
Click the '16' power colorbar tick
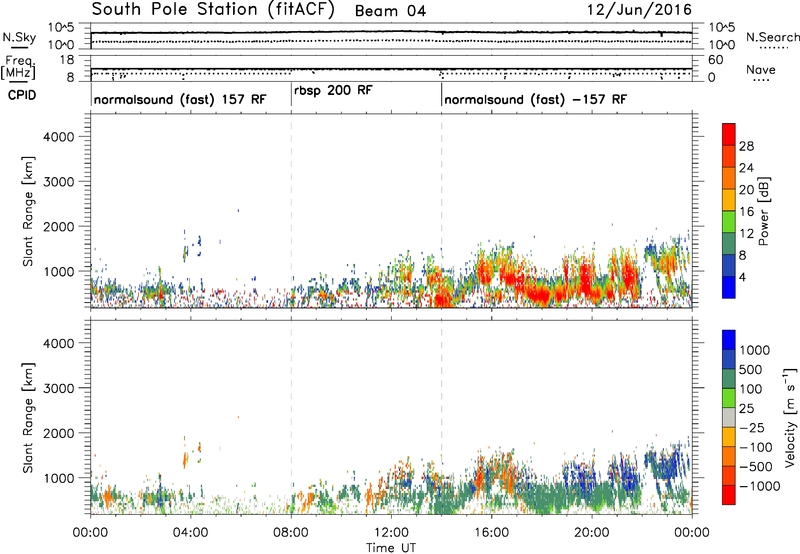746,212
